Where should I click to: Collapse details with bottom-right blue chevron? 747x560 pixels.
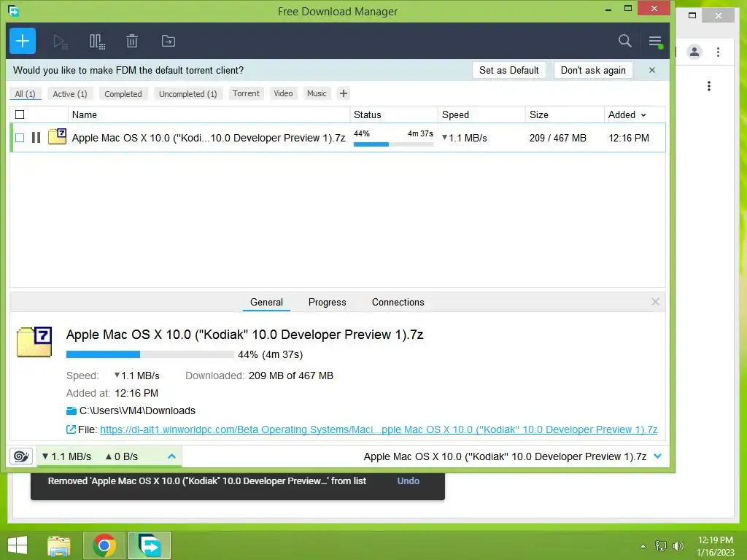click(658, 456)
